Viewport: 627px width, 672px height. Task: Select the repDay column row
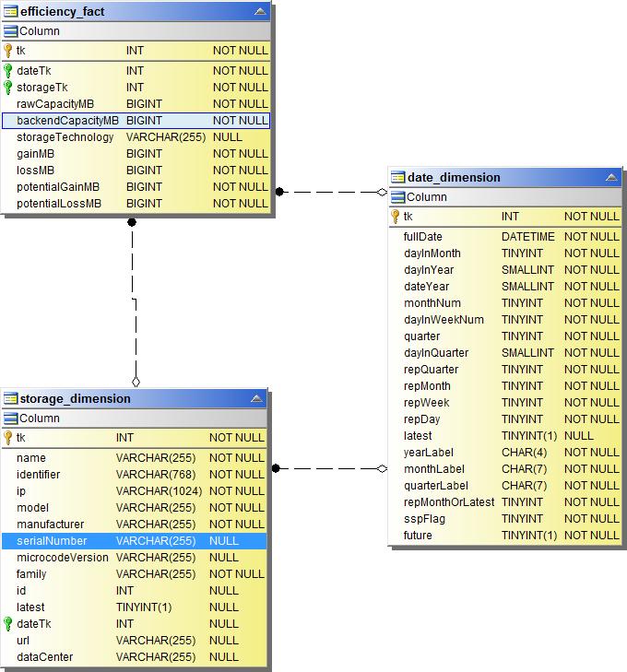coord(505,419)
